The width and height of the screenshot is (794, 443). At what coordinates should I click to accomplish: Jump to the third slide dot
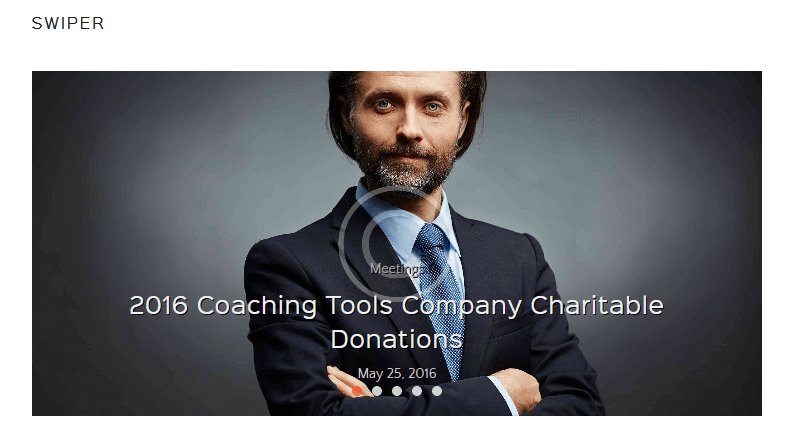(397, 391)
